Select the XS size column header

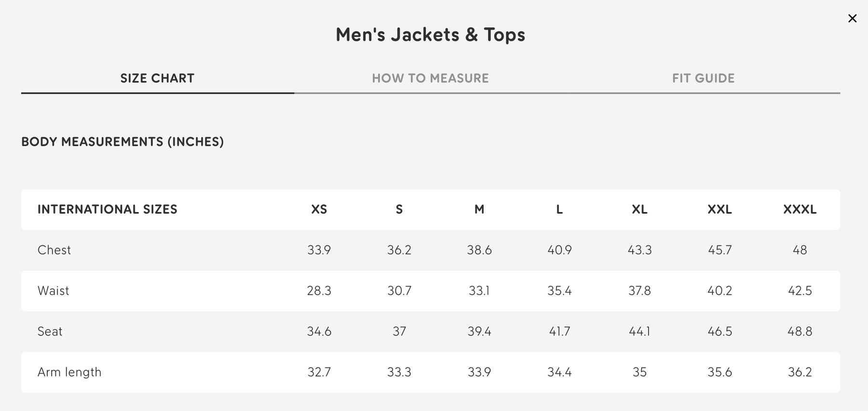pyautogui.click(x=319, y=210)
